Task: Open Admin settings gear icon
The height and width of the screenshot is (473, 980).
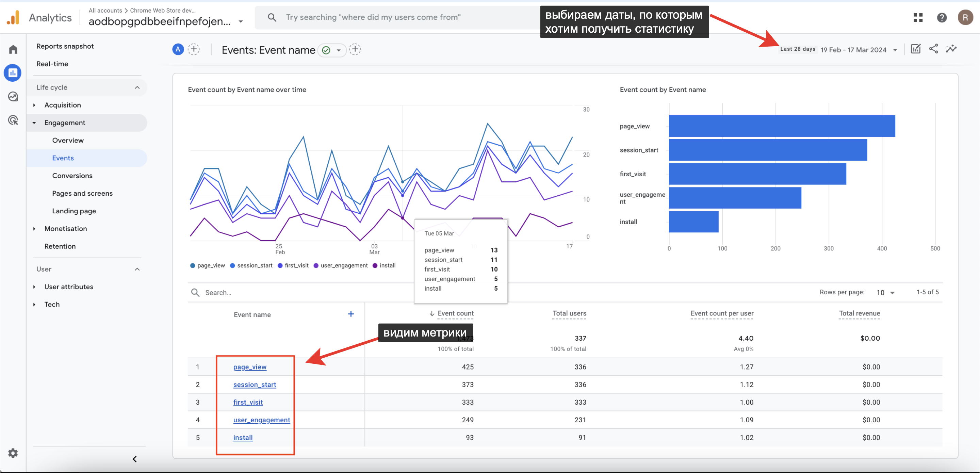Action: [x=13, y=453]
